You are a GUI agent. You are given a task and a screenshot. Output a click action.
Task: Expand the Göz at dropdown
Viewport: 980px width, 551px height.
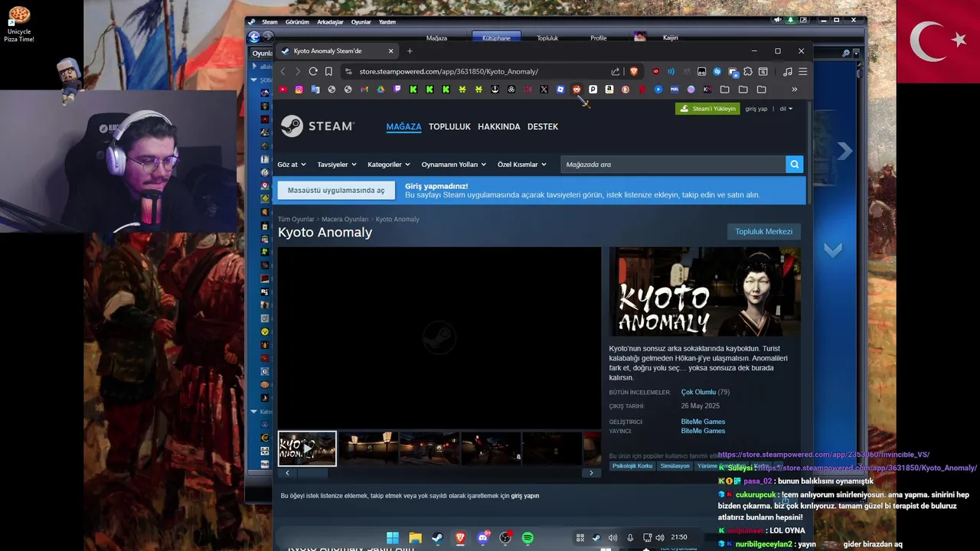292,165
